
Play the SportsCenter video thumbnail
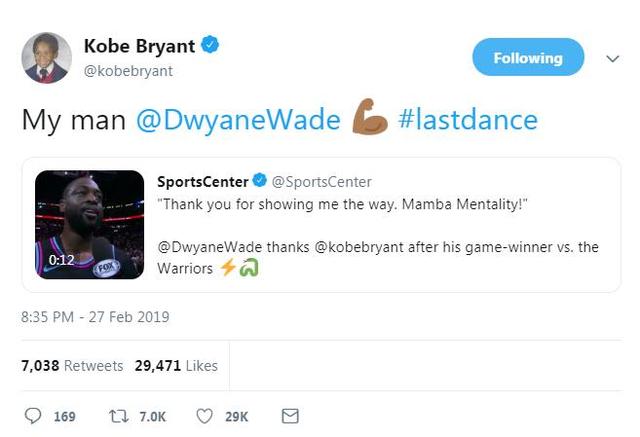click(x=89, y=224)
